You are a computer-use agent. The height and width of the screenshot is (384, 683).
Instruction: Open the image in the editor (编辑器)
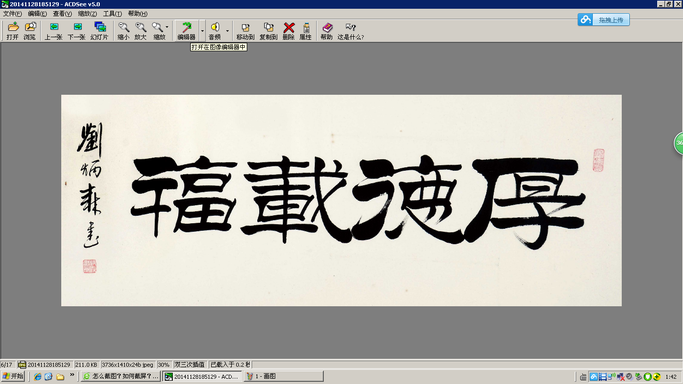click(x=186, y=31)
